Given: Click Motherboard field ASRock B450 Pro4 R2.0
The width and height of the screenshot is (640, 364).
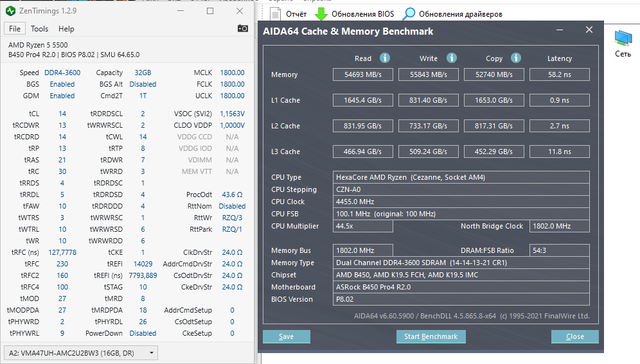Looking at the screenshot, I should click(x=461, y=287).
